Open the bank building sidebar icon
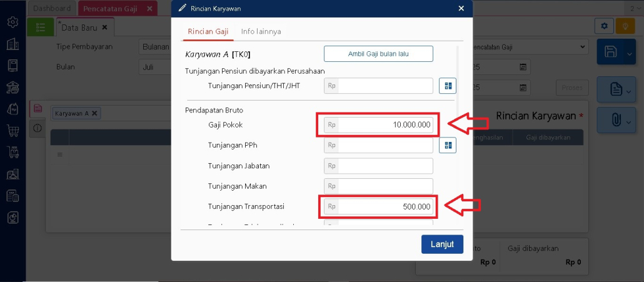644x282 pixels. [12, 88]
